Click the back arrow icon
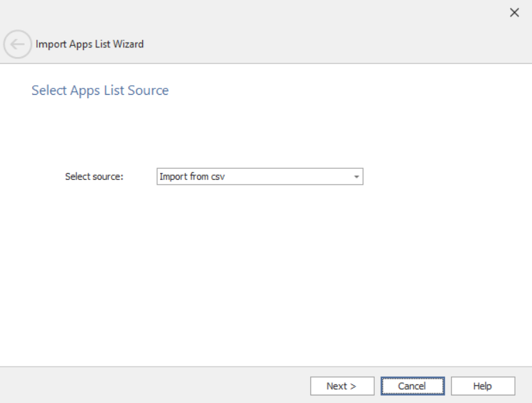This screenshot has height=403, width=532. pyautogui.click(x=17, y=44)
